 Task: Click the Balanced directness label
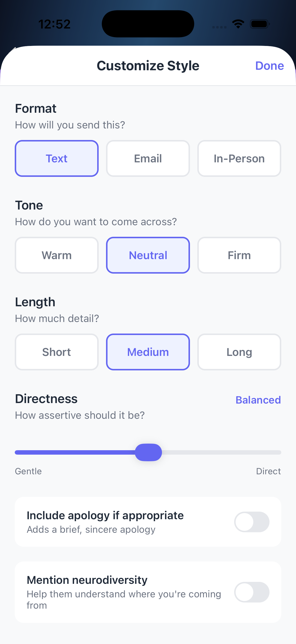click(258, 400)
